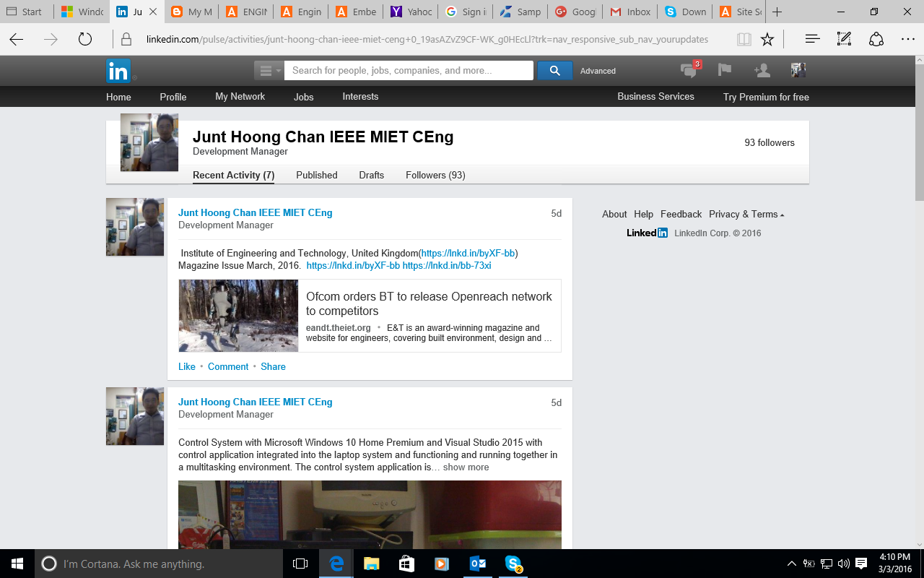Open My Network menu

point(240,96)
